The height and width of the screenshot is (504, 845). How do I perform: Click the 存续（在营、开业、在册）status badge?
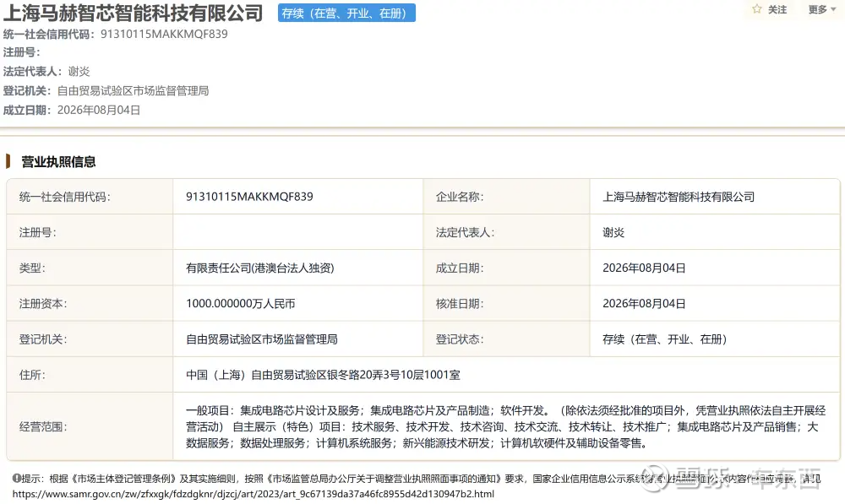coord(346,13)
